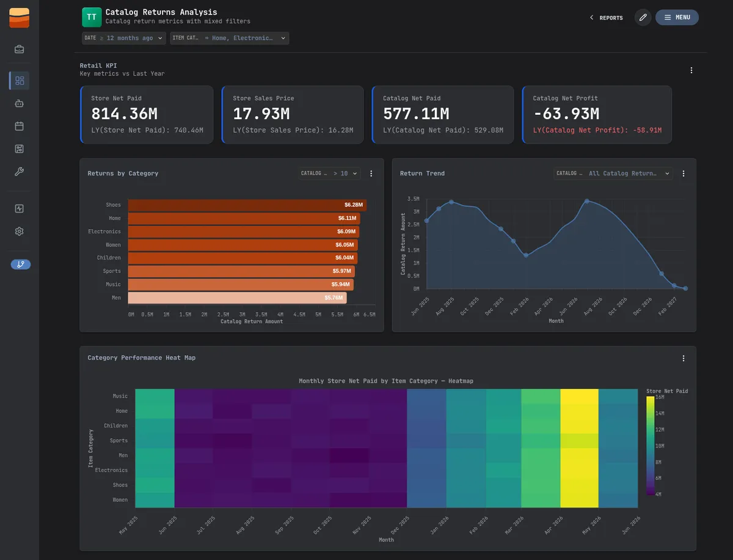Click the Store Net Paid KPI card

[x=147, y=115]
